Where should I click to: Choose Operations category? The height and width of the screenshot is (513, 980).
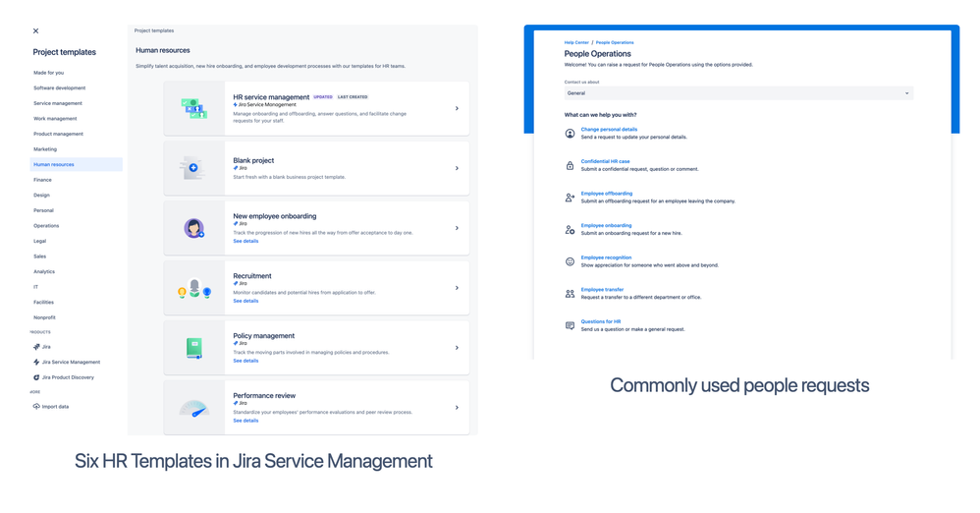(x=46, y=226)
